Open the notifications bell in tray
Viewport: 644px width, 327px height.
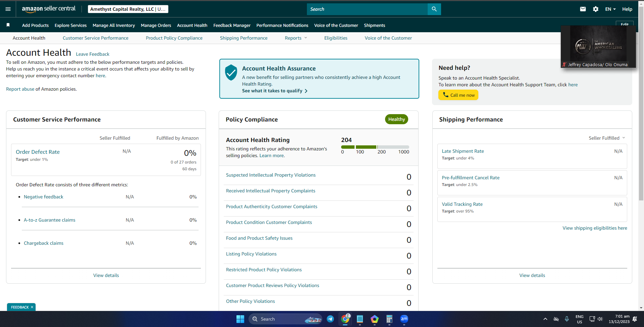click(635, 319)
